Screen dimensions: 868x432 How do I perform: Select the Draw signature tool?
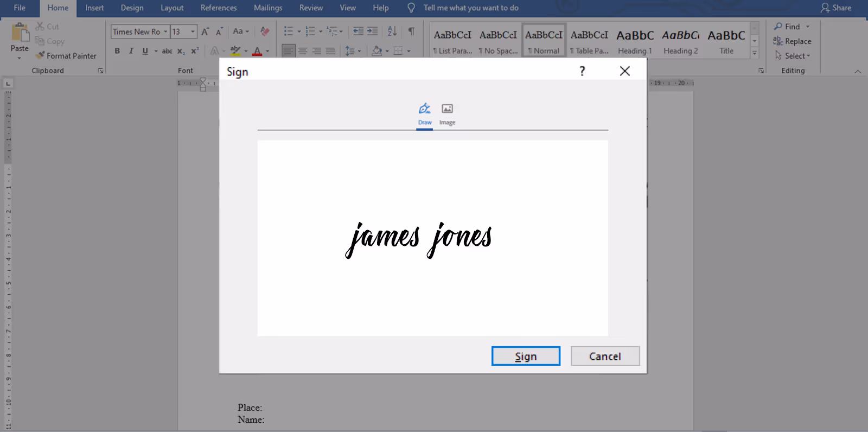(425, 114)
